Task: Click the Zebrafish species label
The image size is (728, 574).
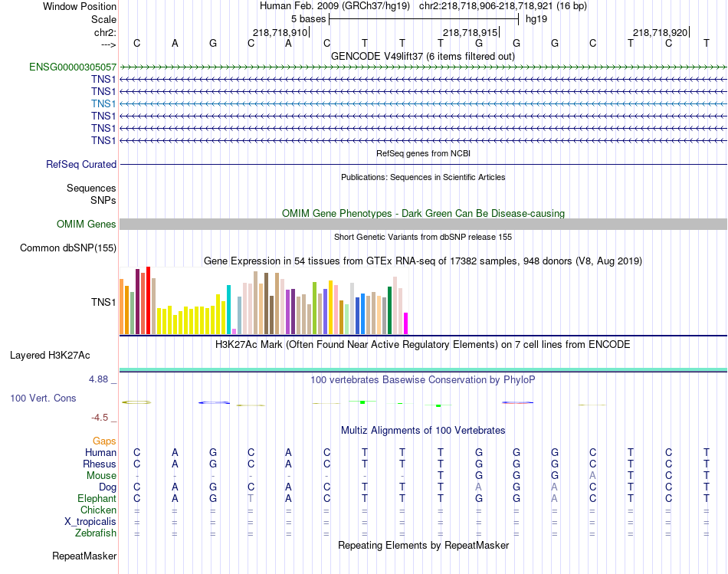Action: click(96, 533)
